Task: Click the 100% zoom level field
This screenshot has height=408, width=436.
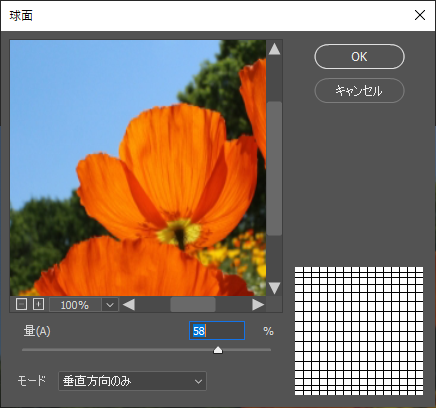Action: 75,305
